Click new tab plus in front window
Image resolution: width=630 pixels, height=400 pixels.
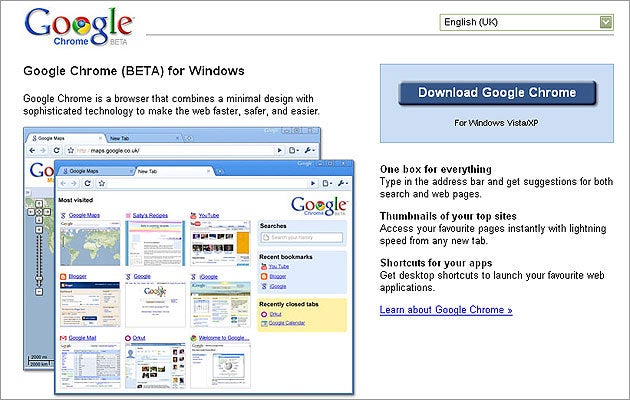coord(220,171)
